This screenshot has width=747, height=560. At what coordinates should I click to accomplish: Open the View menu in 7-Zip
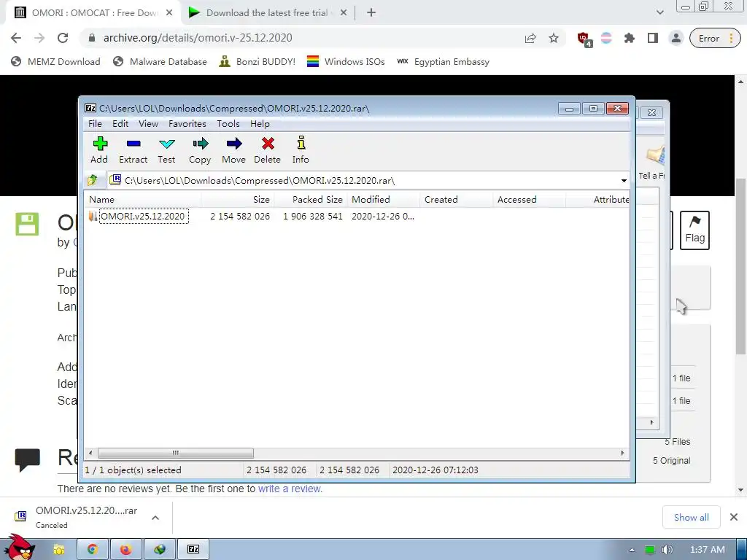click(x=148, y=124)
